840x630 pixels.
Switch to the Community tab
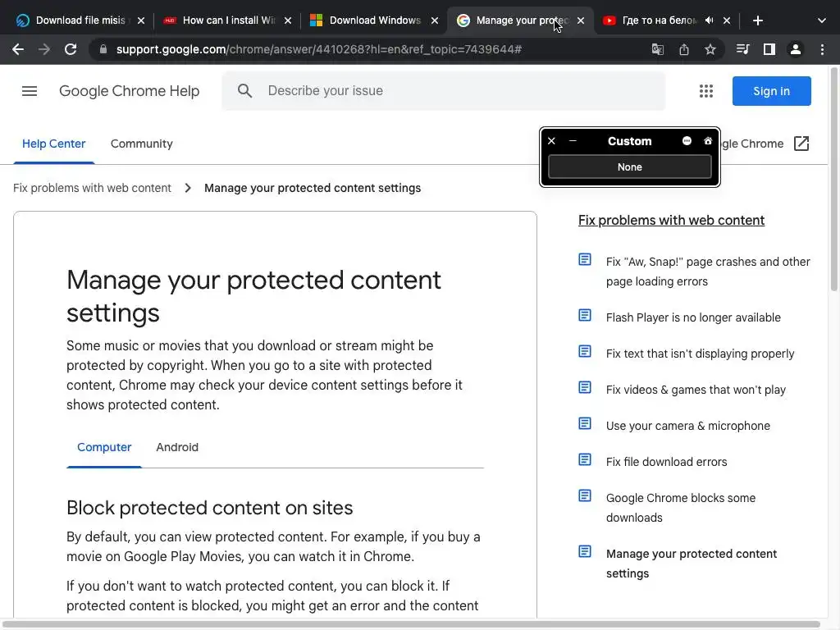tap(141, 144)
